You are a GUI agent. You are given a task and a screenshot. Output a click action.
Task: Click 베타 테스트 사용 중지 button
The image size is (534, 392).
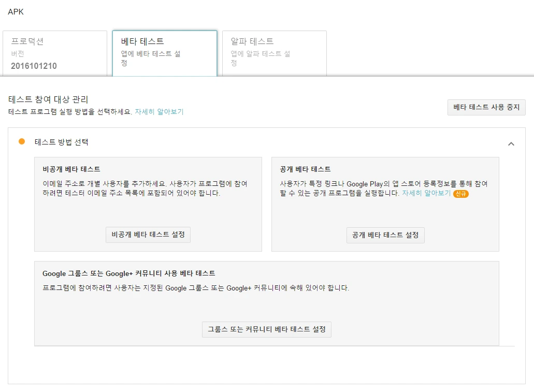pos(486,107)
